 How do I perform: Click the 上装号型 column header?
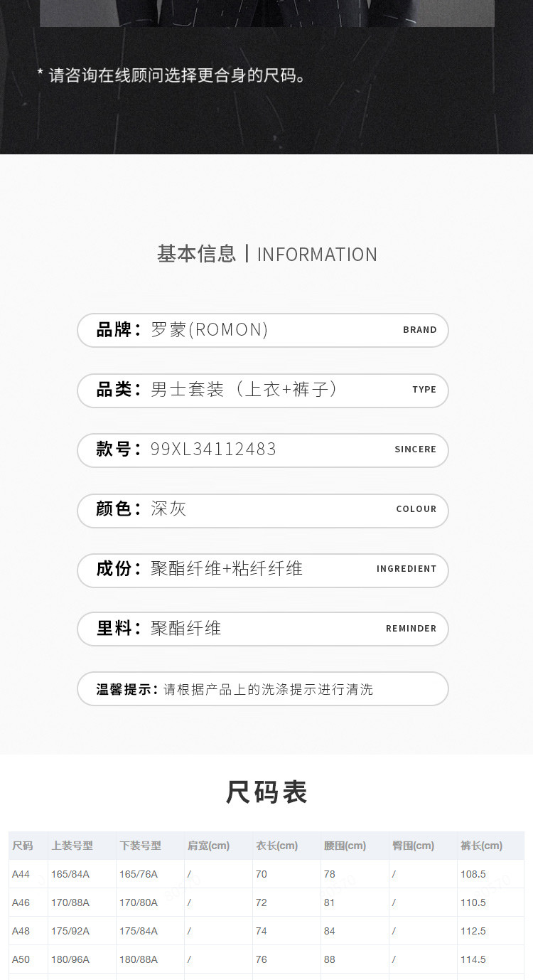click(x=72, y=846)
